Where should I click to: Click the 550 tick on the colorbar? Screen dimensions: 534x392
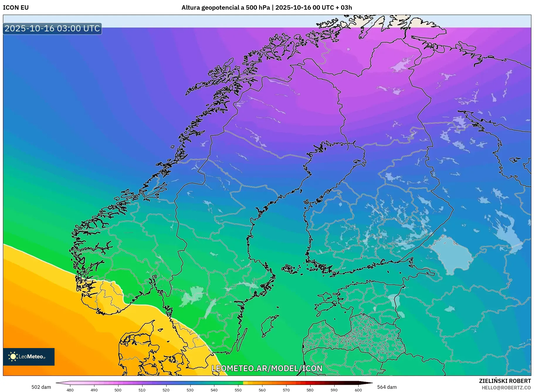(238, 390)
